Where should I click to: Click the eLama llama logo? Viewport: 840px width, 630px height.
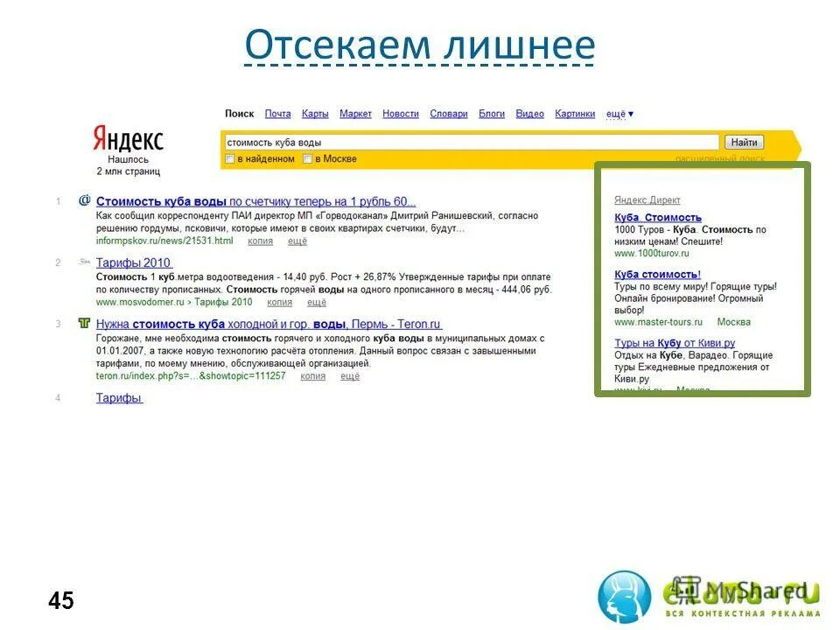coord(624,597)
